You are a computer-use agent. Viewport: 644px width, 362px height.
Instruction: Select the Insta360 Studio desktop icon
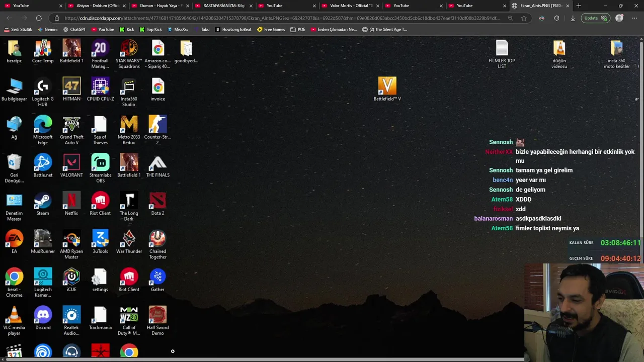click(129, 93)
